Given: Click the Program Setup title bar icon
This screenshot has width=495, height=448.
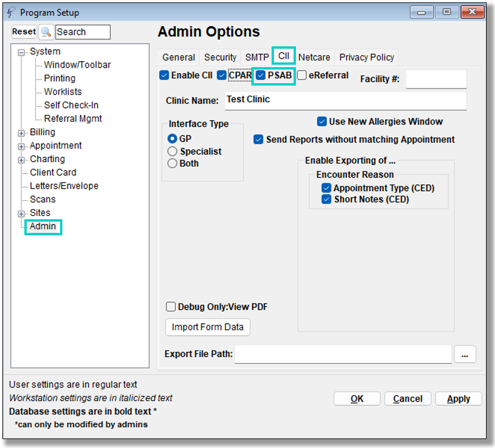Looking at the screenshot, I should point(12,12).
